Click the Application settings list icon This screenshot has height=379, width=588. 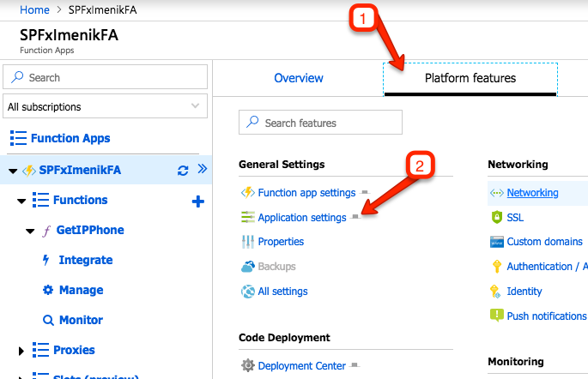(x=247, y=218)
